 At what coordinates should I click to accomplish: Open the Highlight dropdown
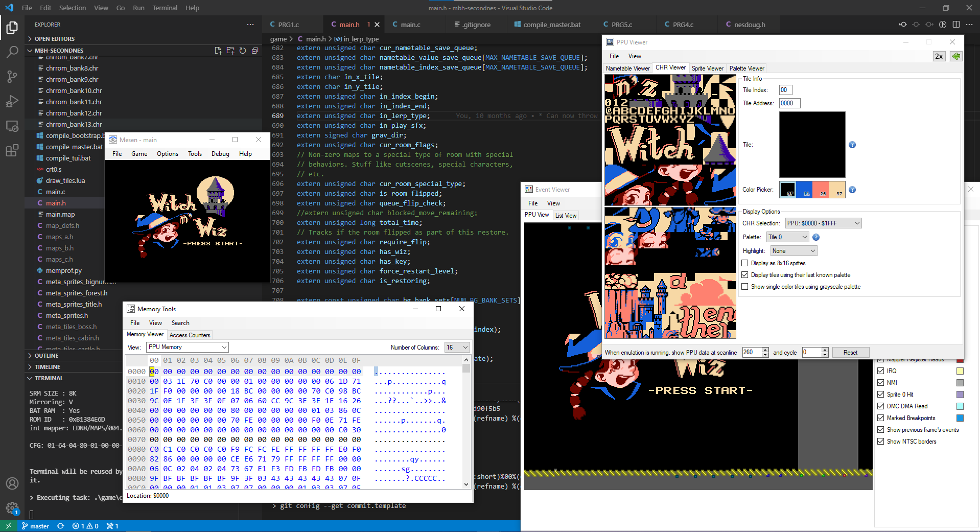coord(794,251)
